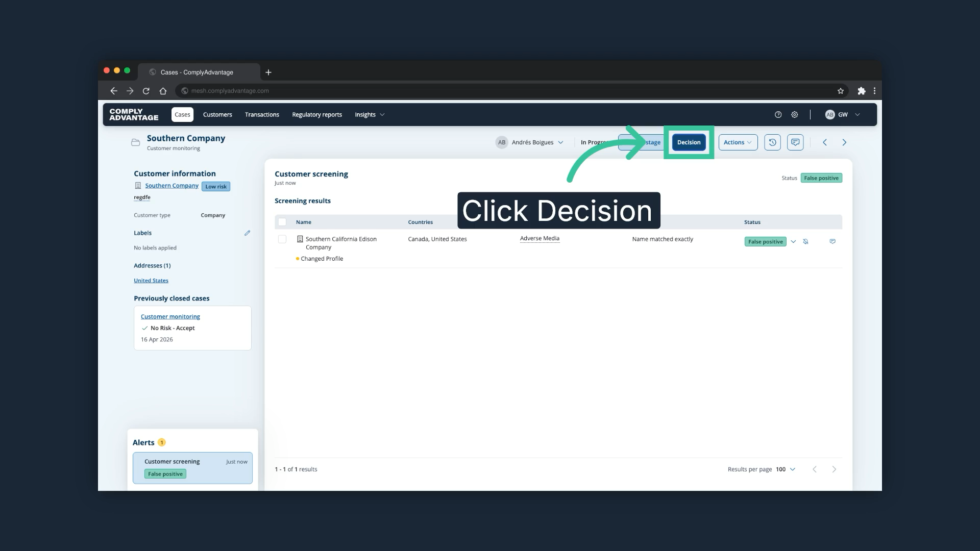This screenshot has width=980, height=551.
Task: Go to the previous case arrow
Action: [x=824, y=142]
